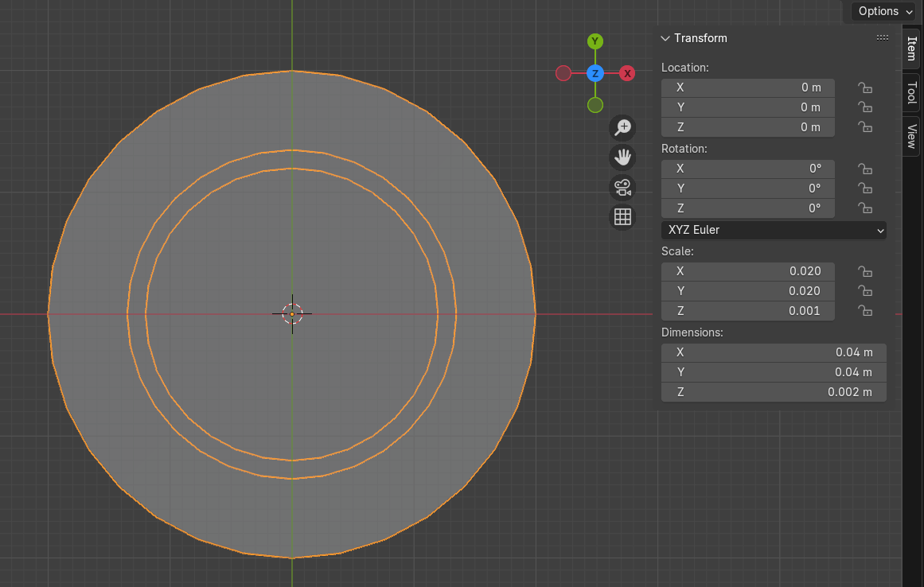
Task: Click the negative X axis gizmo ball
Action: (563, 74)
